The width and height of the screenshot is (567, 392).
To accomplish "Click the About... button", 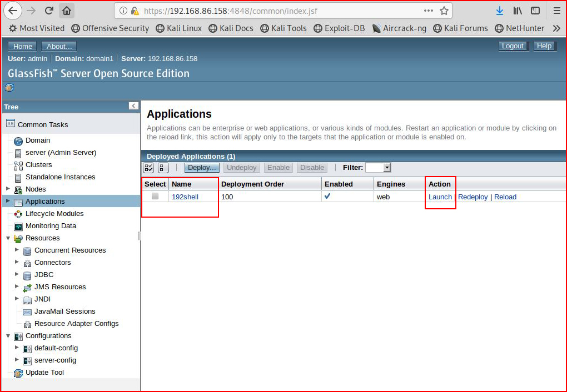I will tap(59, 46).
